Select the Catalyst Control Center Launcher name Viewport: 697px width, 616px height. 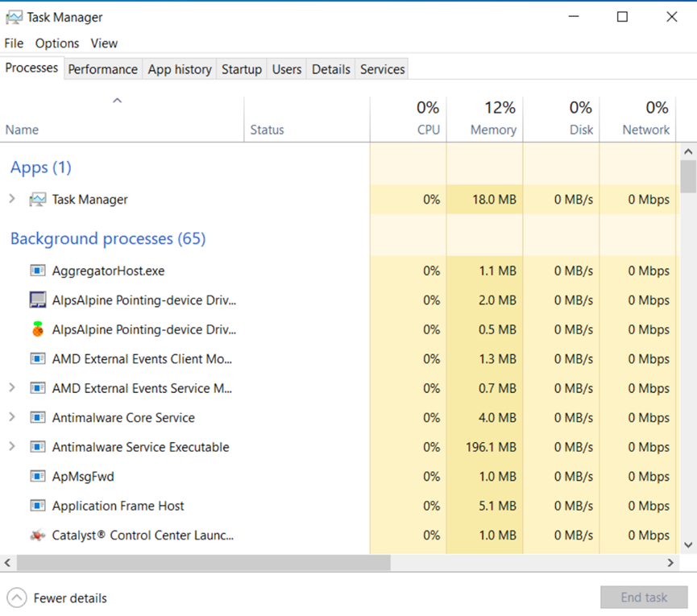pos(143,535)
